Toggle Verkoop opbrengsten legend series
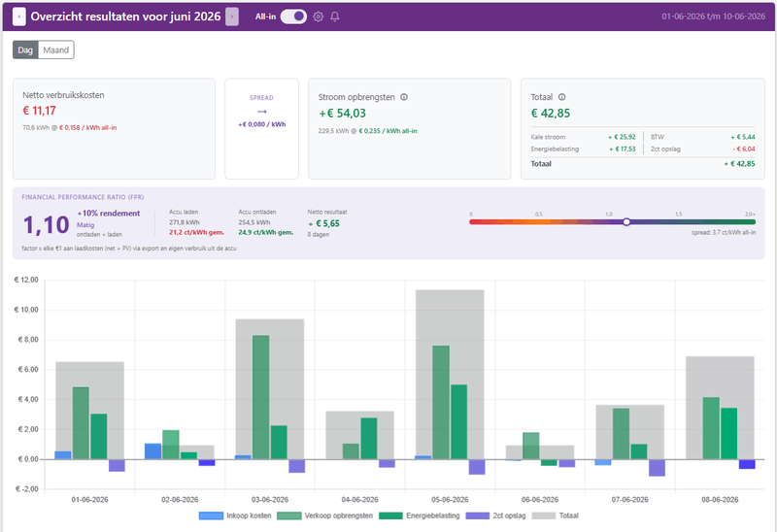 324,515
